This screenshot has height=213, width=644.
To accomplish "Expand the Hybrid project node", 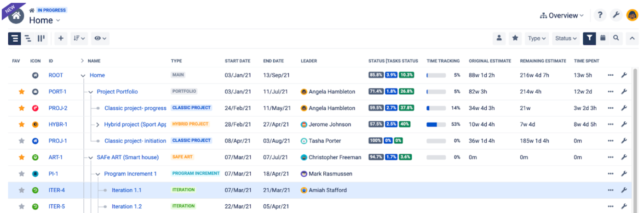I will pos(98,125).
